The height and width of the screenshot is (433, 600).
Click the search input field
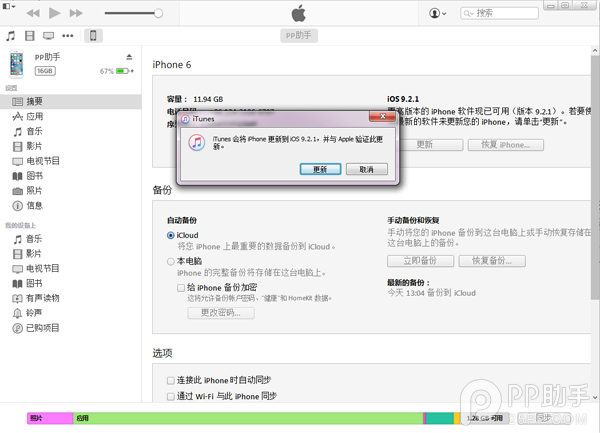499,13
